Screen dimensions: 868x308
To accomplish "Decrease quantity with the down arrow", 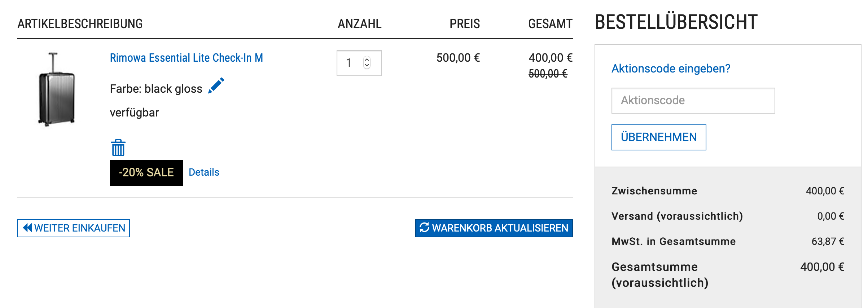I will pos(367,66).
